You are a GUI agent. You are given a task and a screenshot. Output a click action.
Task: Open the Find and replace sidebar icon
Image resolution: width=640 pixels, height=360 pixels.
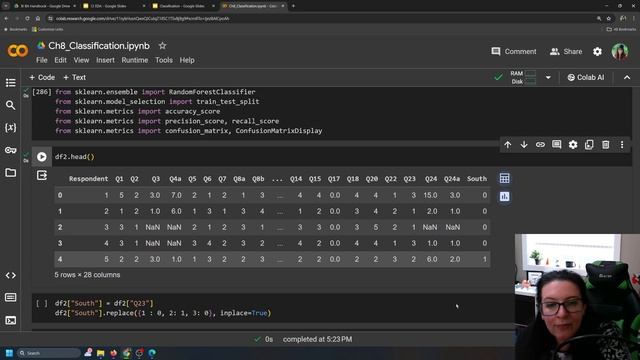click(11, 105)
